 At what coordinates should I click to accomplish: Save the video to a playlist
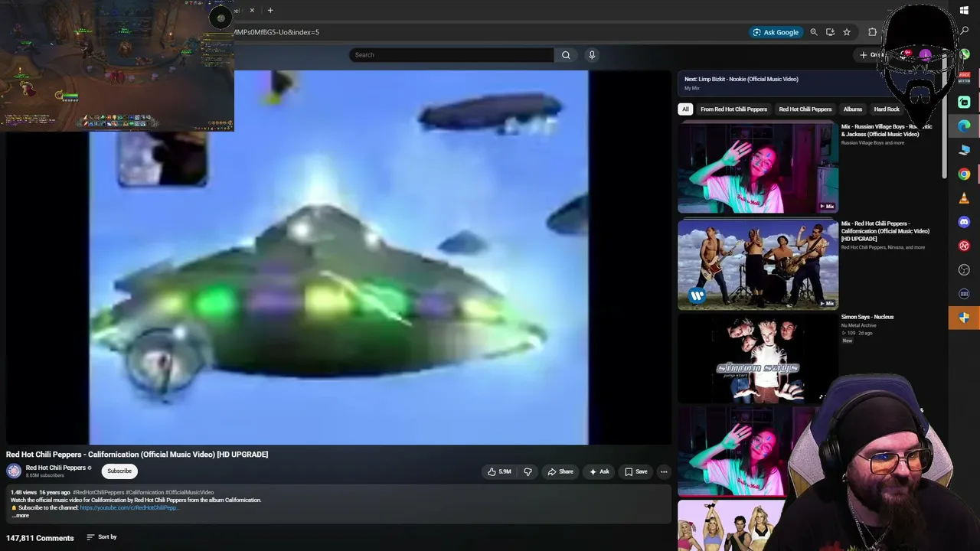tap(636, 471)
